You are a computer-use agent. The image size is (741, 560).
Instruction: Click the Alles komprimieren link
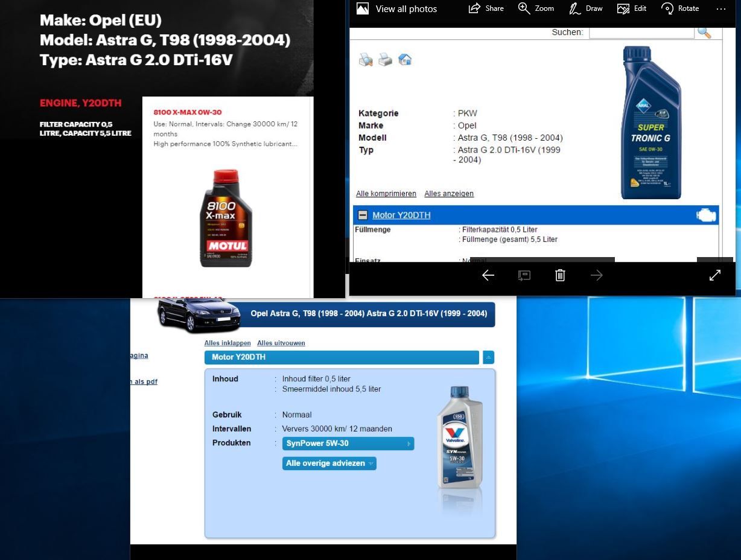pyautogui.click(x=386, y=194)
